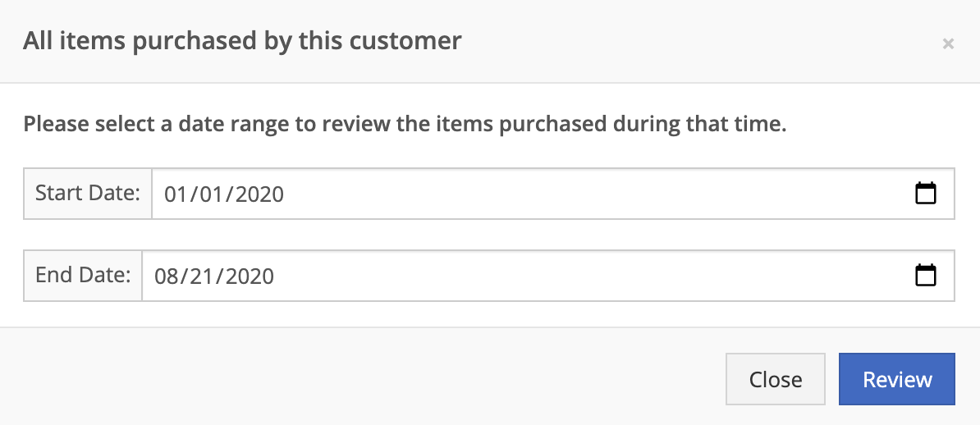Select the day 21 in End Date

click(201, 276)
